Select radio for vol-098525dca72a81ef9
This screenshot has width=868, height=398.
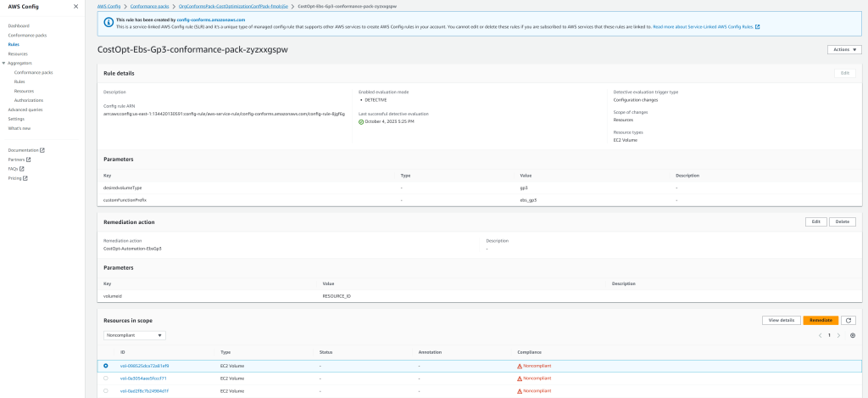click(x=106, y=366)
